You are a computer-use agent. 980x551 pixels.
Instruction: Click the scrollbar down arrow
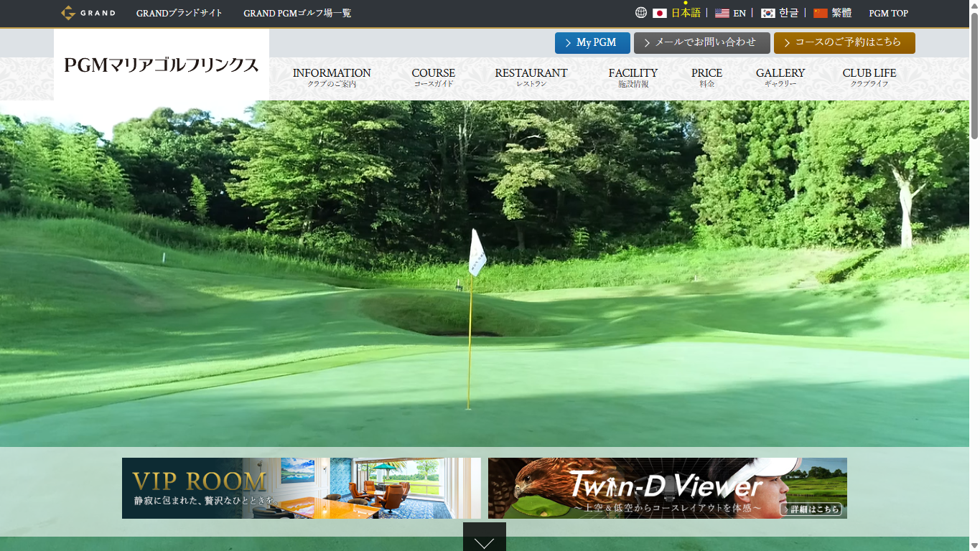[x=974, y=545]
